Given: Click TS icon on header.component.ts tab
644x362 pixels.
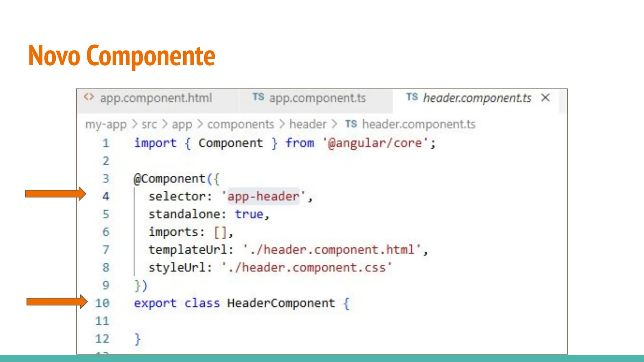Looking at the screenshot, I should tap(412, 97).
